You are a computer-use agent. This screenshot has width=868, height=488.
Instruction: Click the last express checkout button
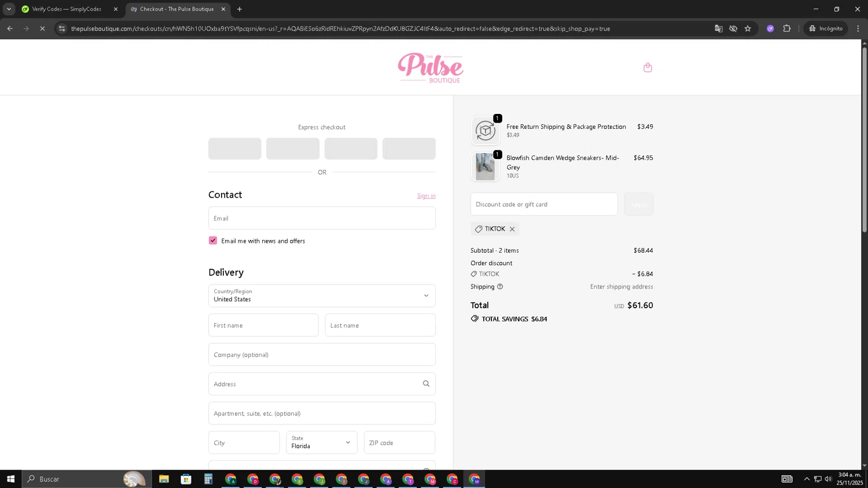point(409,149)
